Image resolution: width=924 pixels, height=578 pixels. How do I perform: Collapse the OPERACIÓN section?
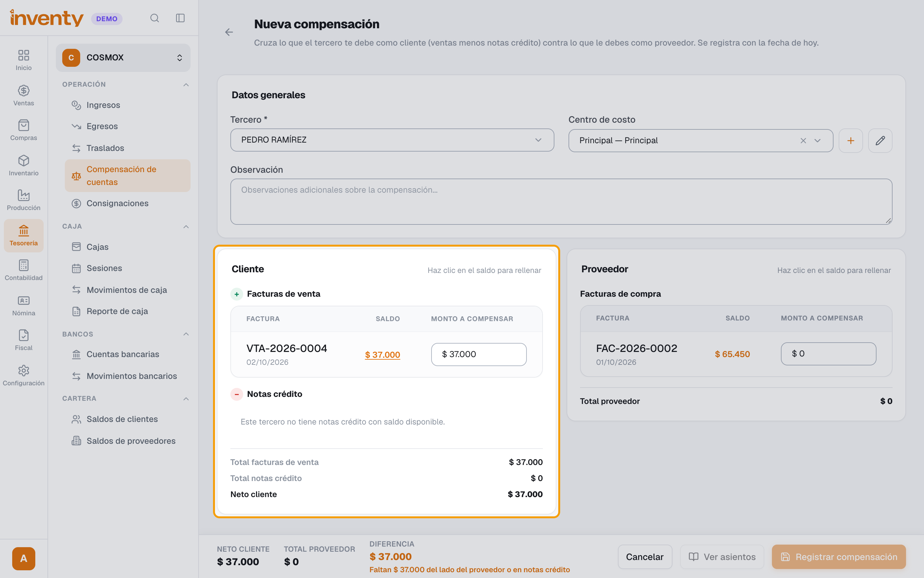pyautogui.click(x=186, y=84)
